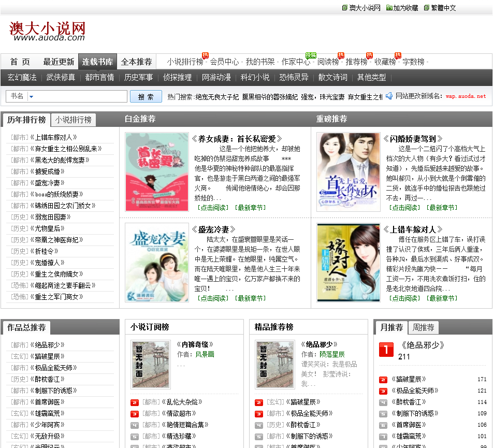The image size is (493, 448).
Task: Click the wap.auoda.net domain link
Action: [466, 96]
